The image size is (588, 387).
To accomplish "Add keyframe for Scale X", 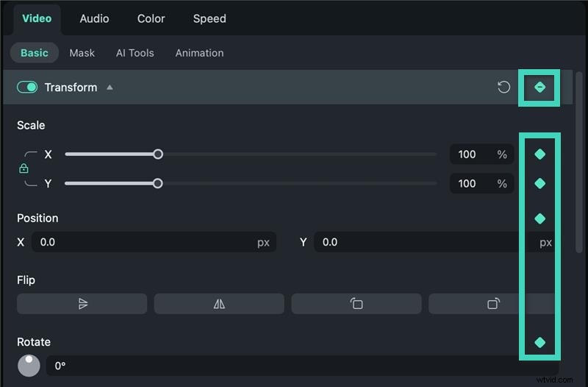I will (539, 155).
